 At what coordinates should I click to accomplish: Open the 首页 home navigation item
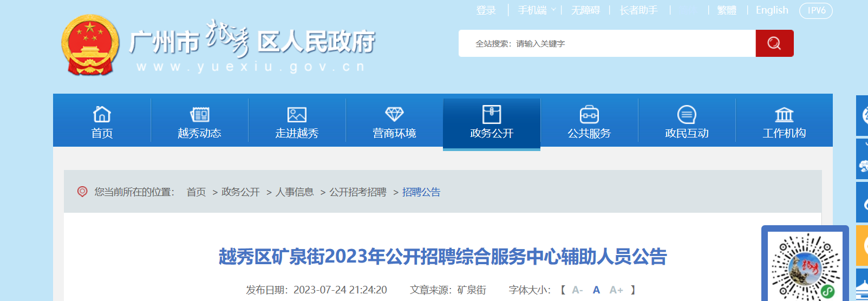point(102,121)
